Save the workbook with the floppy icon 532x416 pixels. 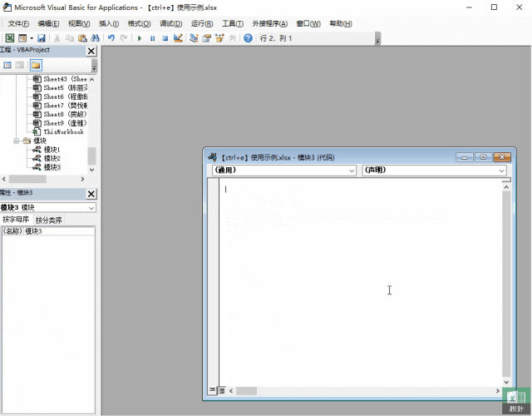point(42,38)
